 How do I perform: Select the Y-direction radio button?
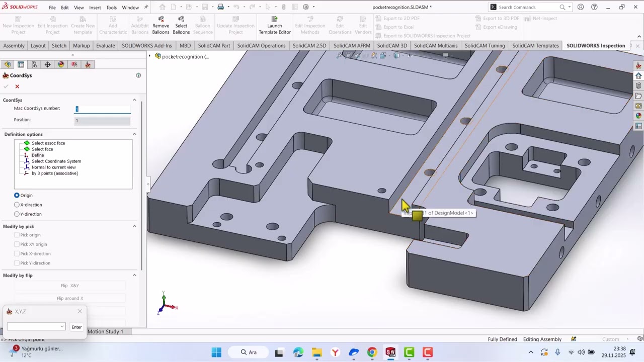(17, 214)
